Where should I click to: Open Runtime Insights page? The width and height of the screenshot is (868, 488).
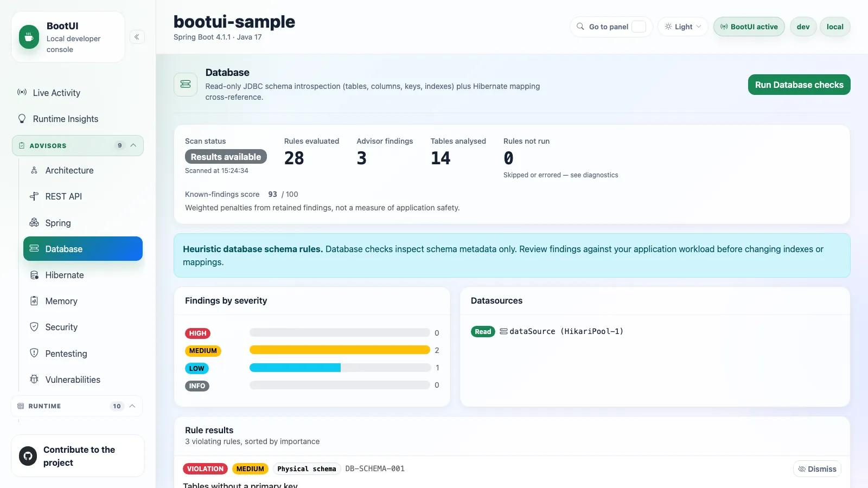(x=78, y=119)
